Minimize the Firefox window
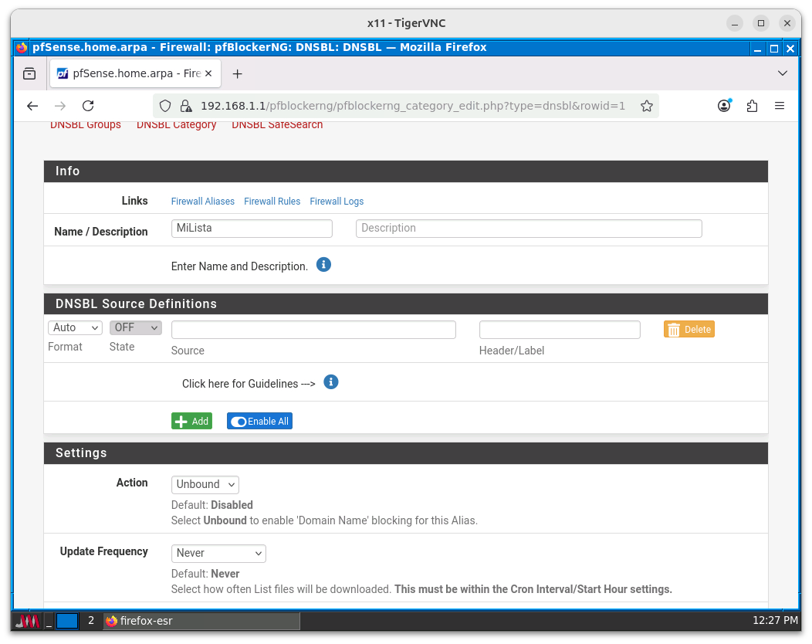This screenshot has height=644, width=812. click(x=757, y=48)
